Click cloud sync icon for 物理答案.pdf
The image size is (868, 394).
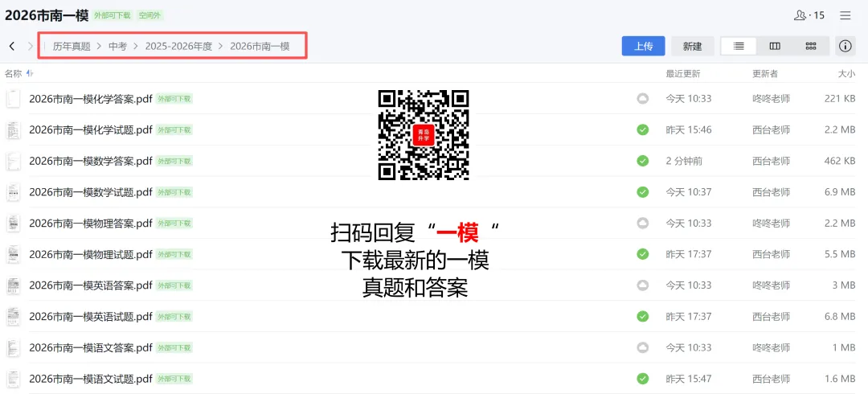[x=642, y=223]
